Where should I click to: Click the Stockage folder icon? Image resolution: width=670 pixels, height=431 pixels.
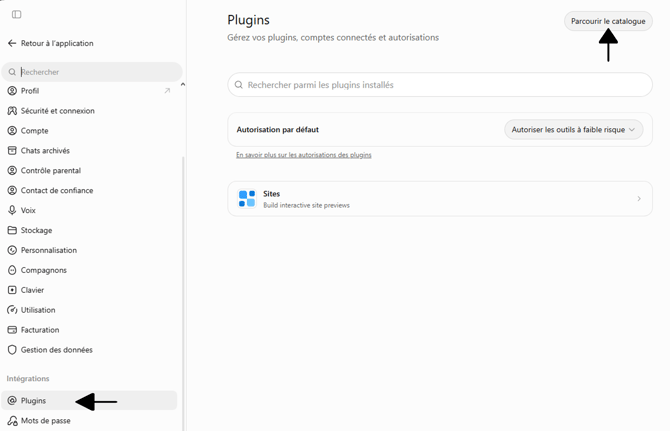click(12, 230)
